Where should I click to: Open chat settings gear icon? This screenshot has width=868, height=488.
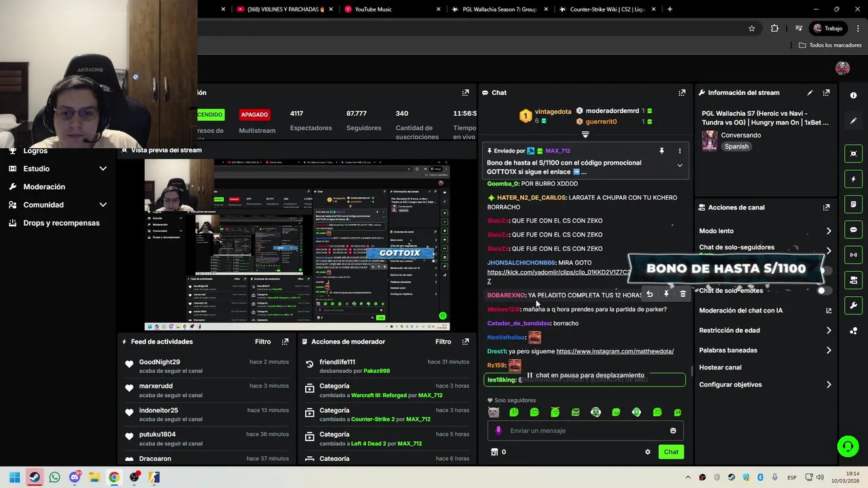[x=648, y=452]
